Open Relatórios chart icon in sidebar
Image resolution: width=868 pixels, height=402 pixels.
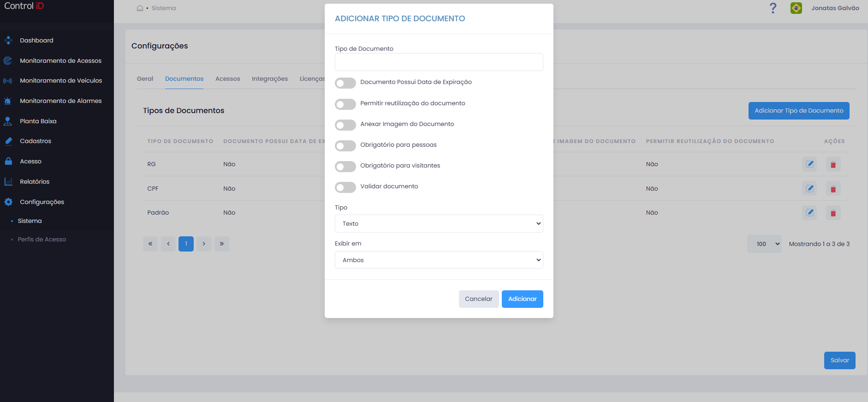[8, 181]
